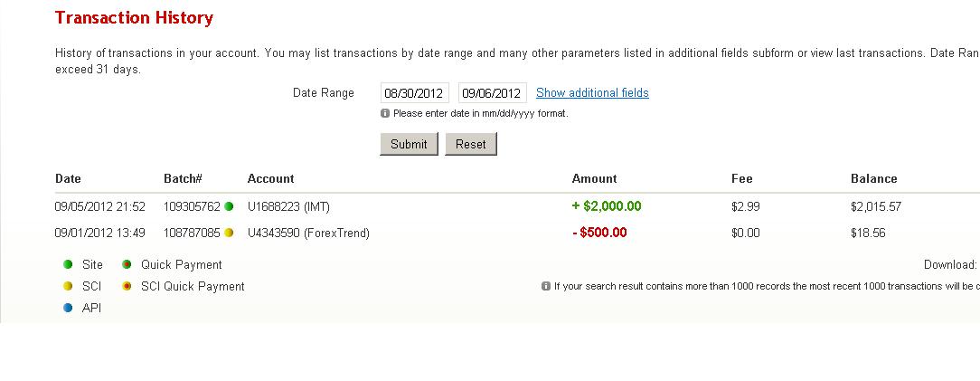The height and width of the screenshot is (381, 980).
Task: Click info icon beside search result note
Action: pos(546,286)
